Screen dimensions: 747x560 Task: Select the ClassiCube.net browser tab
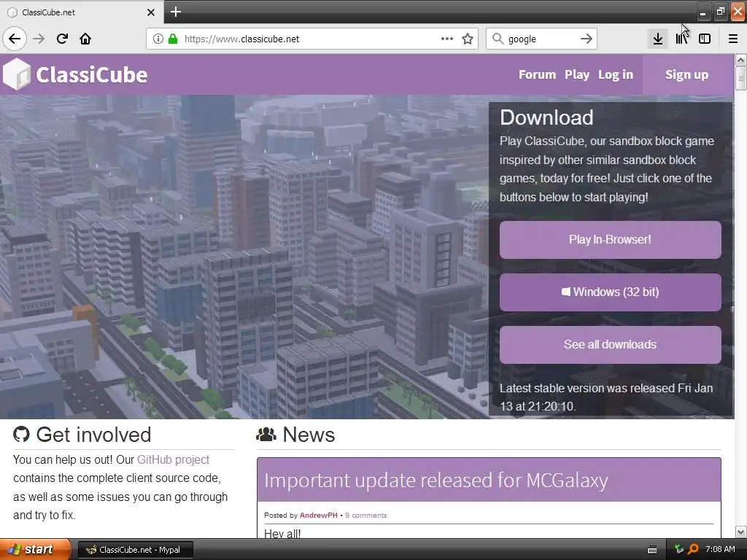point(82,12)
